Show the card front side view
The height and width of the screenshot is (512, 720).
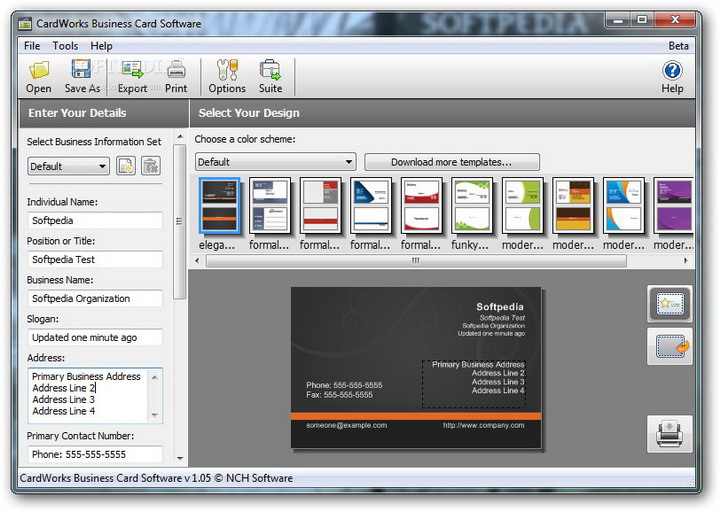[x=668, y=303]
